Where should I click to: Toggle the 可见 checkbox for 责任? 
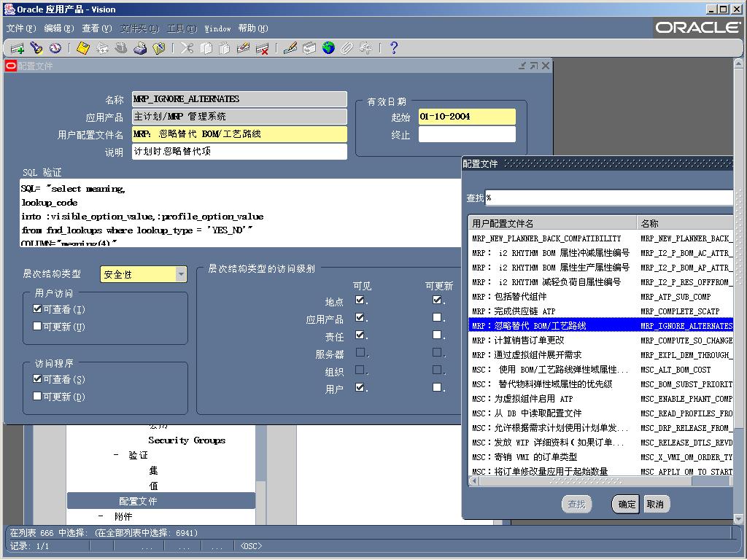(360, 335)
